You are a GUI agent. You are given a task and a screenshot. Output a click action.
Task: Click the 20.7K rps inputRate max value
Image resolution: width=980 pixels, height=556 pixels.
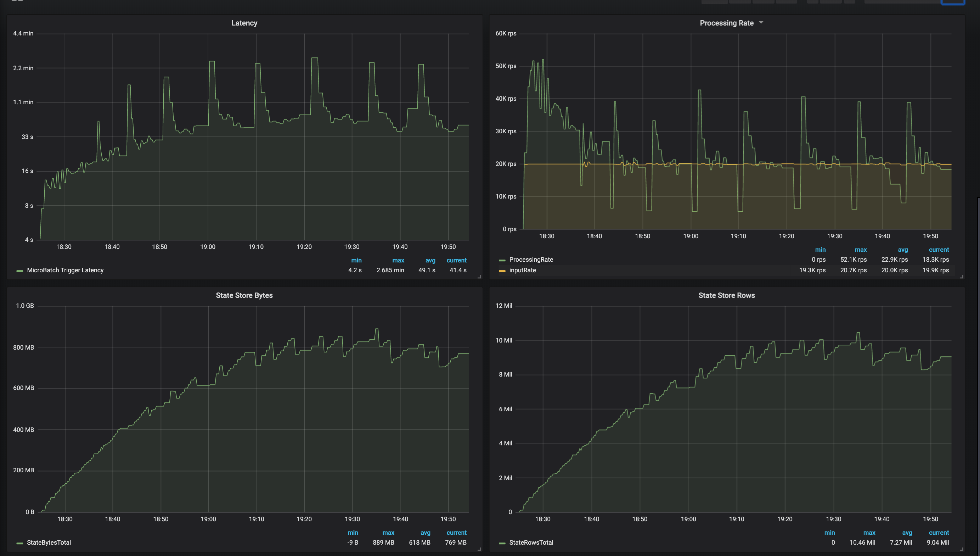click(x=854, y=270)
